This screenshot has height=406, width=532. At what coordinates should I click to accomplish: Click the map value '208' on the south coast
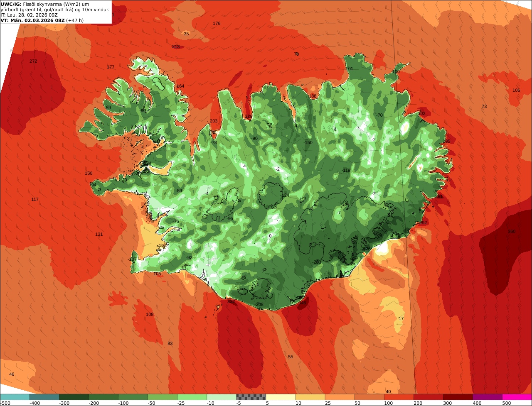[x=260, y=305]
